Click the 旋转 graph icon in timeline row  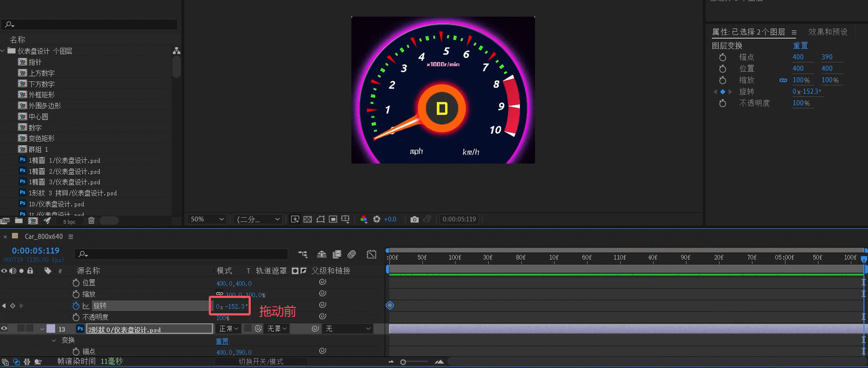(x=86, y=306)
